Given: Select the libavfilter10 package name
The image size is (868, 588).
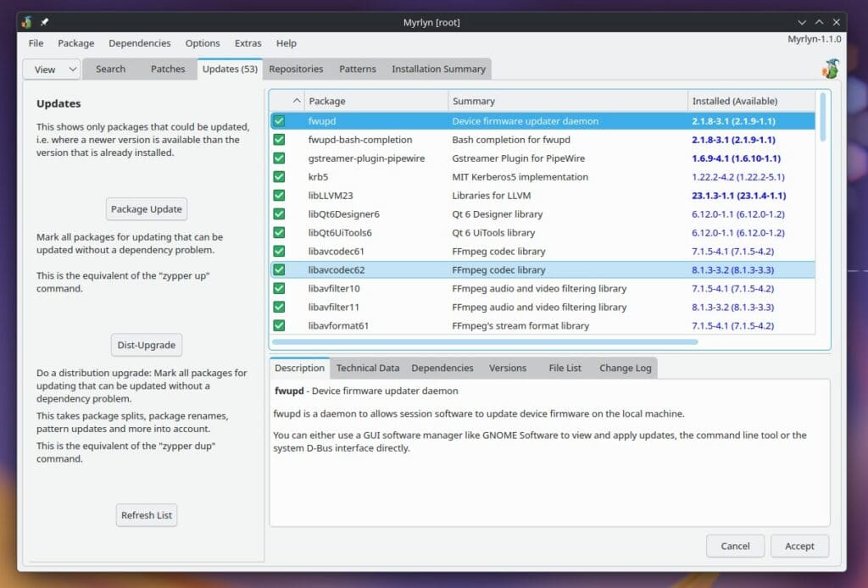Looking at the screenshot, I should coord(334,289).
